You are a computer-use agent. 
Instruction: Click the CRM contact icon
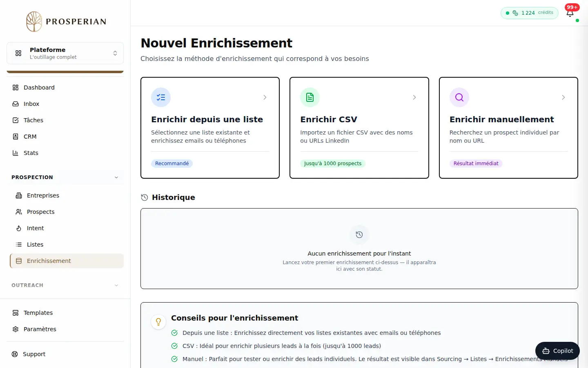pyautogui.click(x=16, y=137)
